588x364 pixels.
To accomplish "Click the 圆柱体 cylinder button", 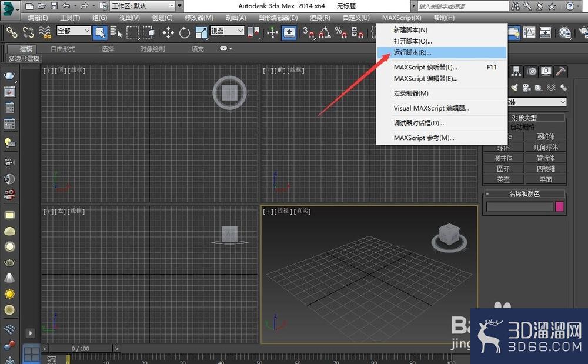I will click(503, 158).
